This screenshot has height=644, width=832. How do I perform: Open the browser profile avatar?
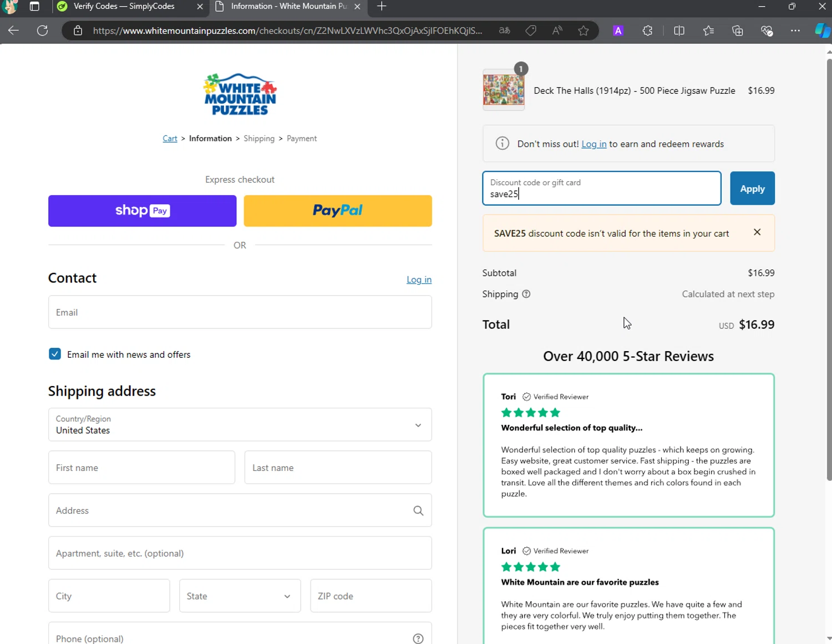coord(10,7)
